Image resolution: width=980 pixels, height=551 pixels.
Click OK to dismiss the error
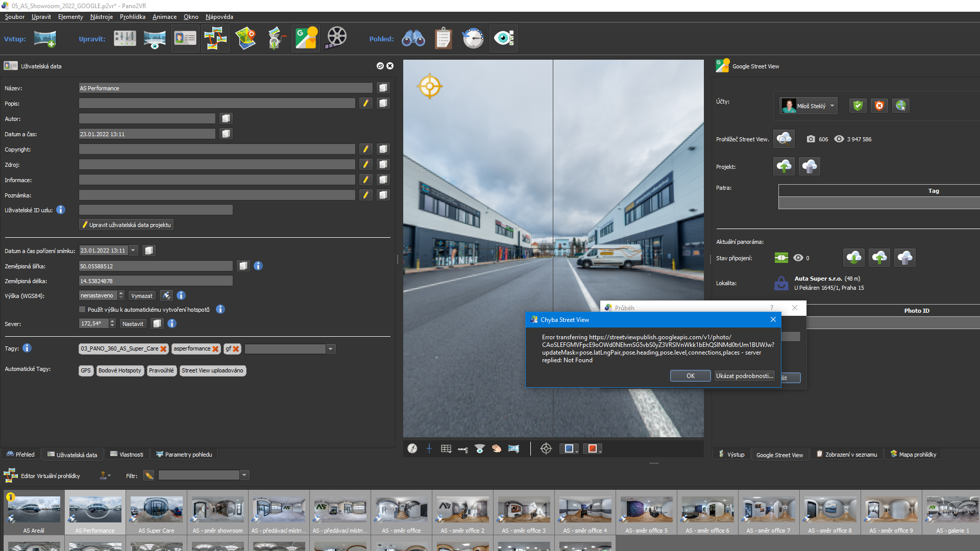pyautogui.click(x=690, y=375)
